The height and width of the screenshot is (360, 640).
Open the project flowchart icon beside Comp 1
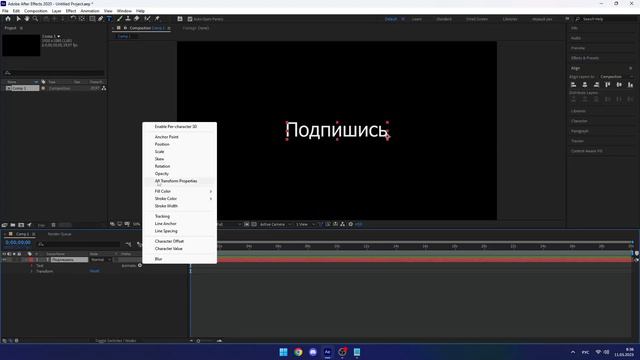click(104, 88)
